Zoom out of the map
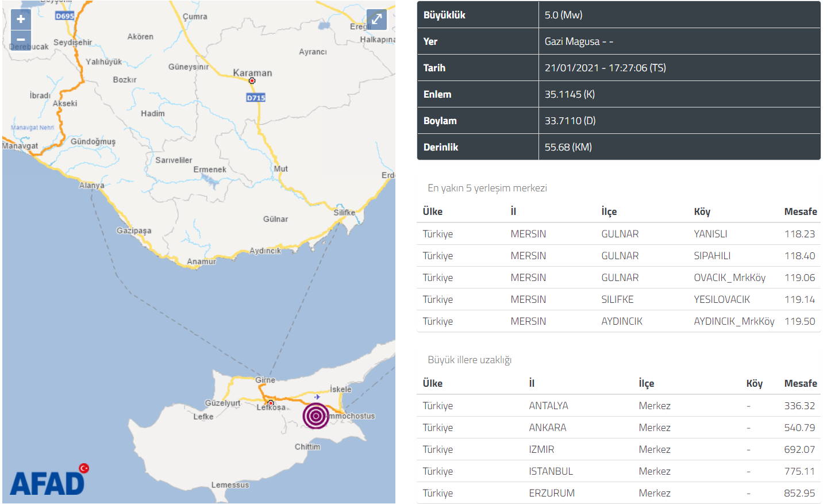 point(21,40)
